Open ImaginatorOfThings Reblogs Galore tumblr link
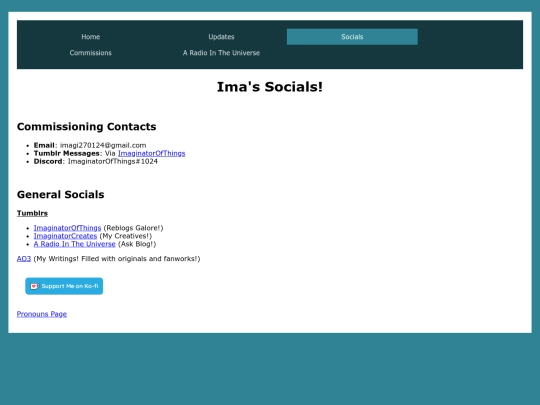The width and height of the screenshot is (540, 405). point(67,228)
